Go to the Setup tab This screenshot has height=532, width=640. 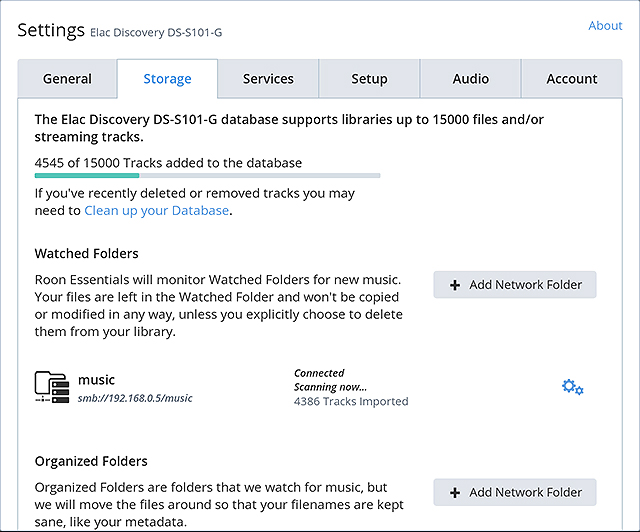pyautogui.click(x=369, y=79)
